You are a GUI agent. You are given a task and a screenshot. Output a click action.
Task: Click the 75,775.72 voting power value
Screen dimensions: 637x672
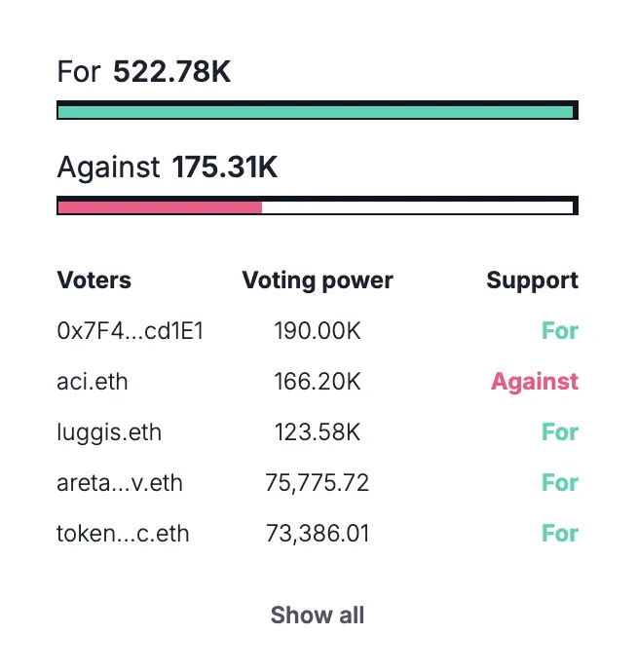pos(318,483)
